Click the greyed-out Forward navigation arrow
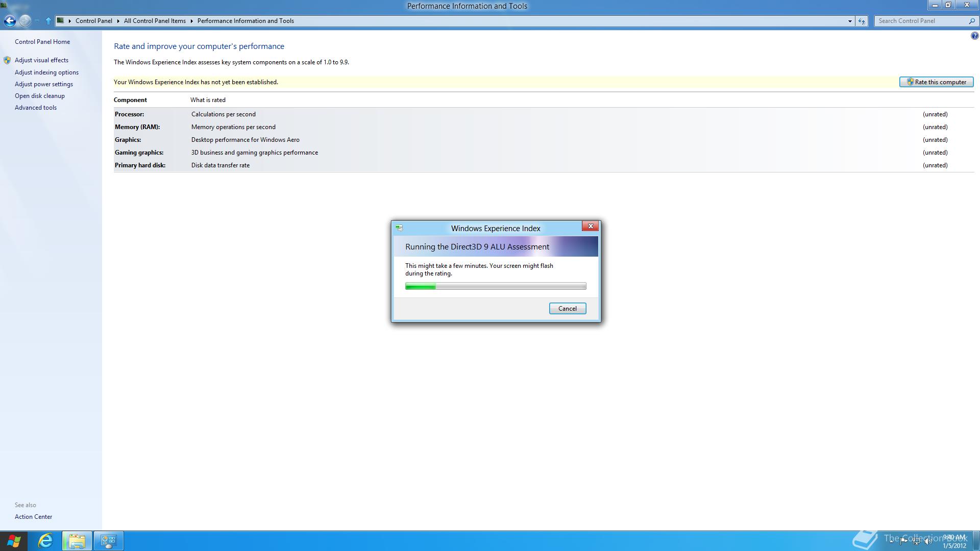The height and width of the screenshot is (551, 980). 25,21
